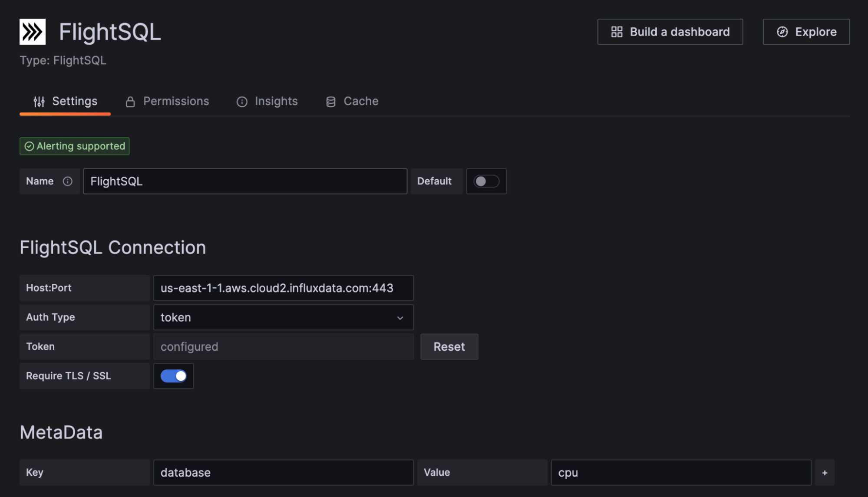Click the Permissions lock icon
868x497 pixels.
click(130, 102)
